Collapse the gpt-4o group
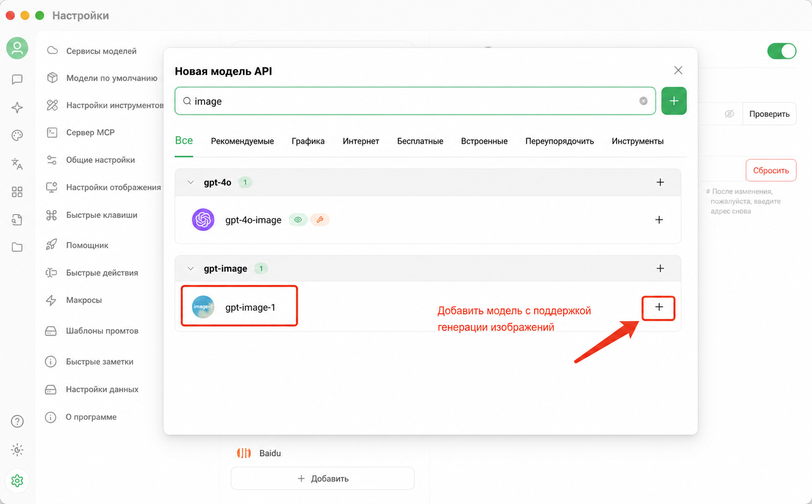 191,182
